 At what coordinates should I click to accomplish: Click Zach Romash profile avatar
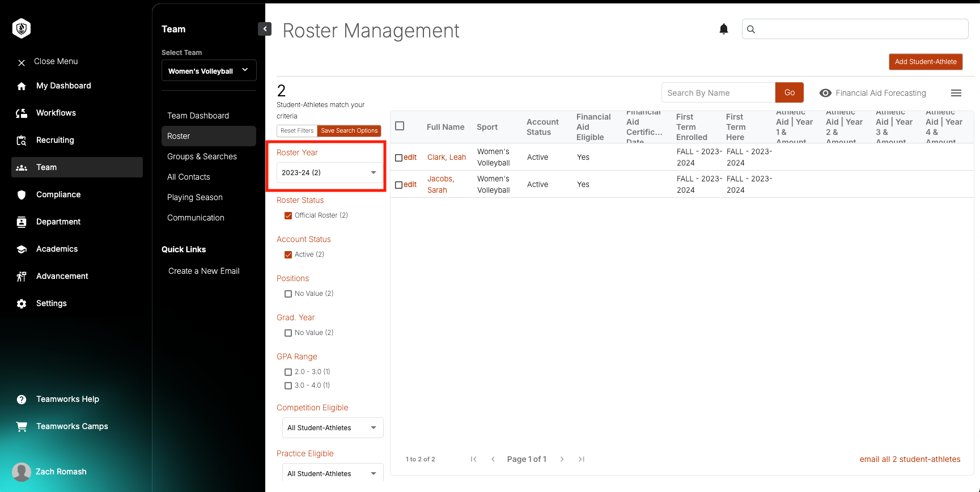(x=22, y=472)
